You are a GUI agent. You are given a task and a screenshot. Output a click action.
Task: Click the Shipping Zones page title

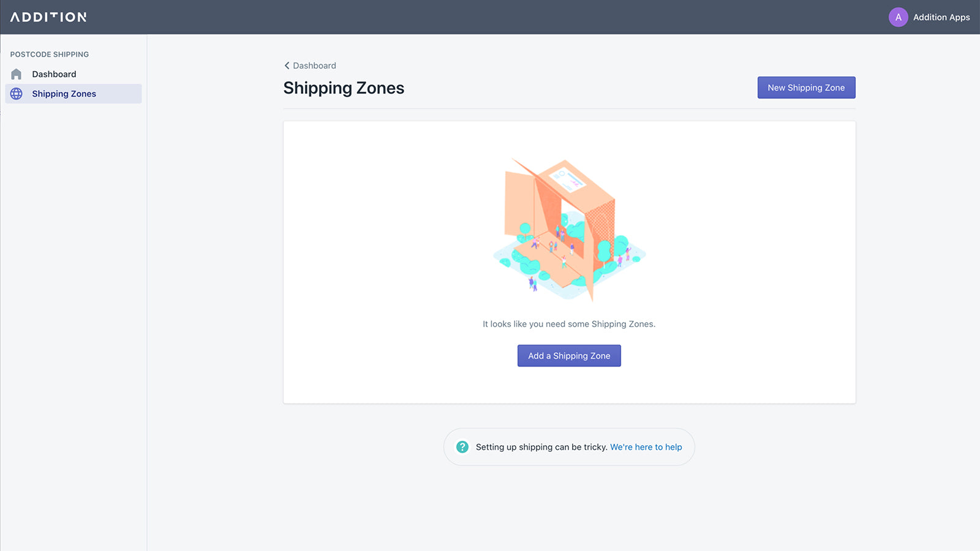pyautogui.click(x=344, y=88)
